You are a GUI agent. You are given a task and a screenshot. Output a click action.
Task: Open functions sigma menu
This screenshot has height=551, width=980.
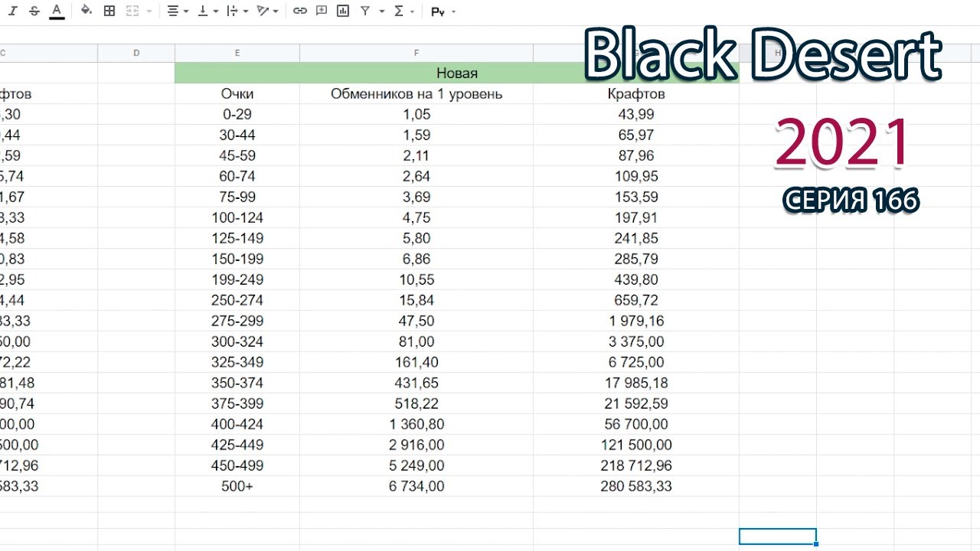coord(399,11)
